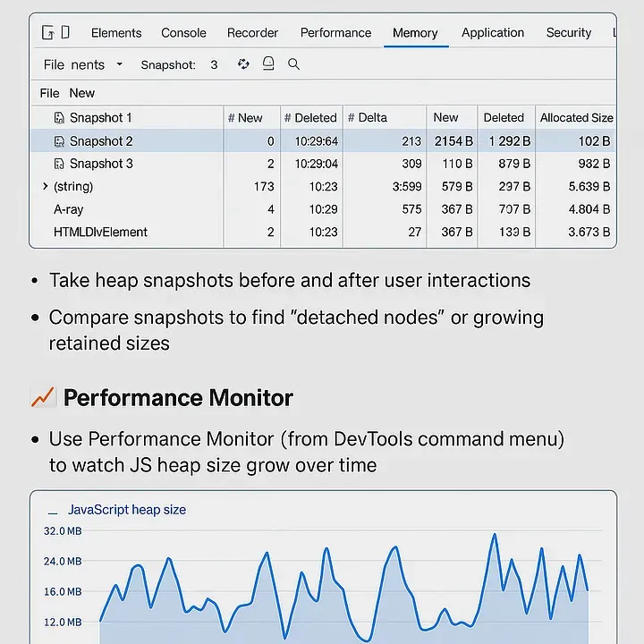Expand the (string) row
The image size is (644, 644).
45,187
